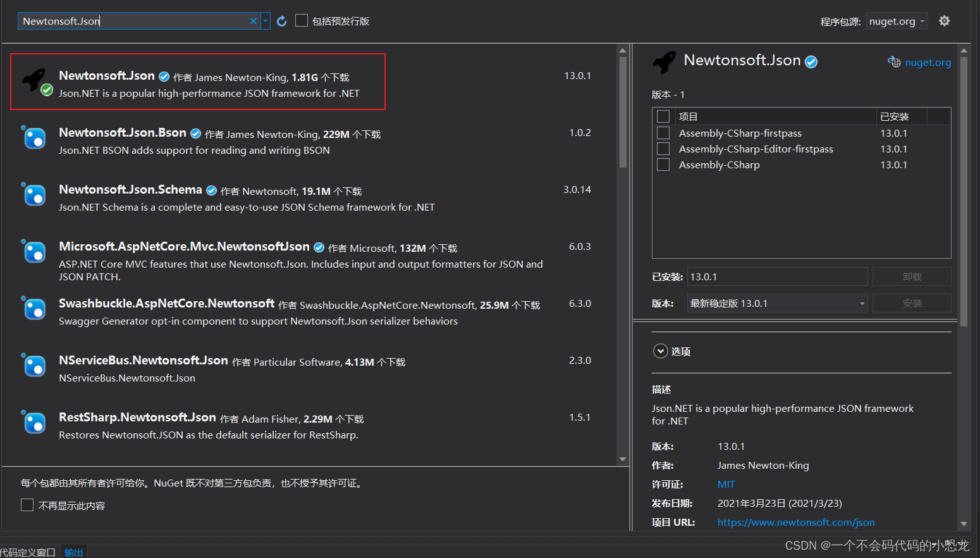This screenshot has width=980, height=558.
Task: Select the Newtonsoft.Json package title
Action: pos(107,75)
